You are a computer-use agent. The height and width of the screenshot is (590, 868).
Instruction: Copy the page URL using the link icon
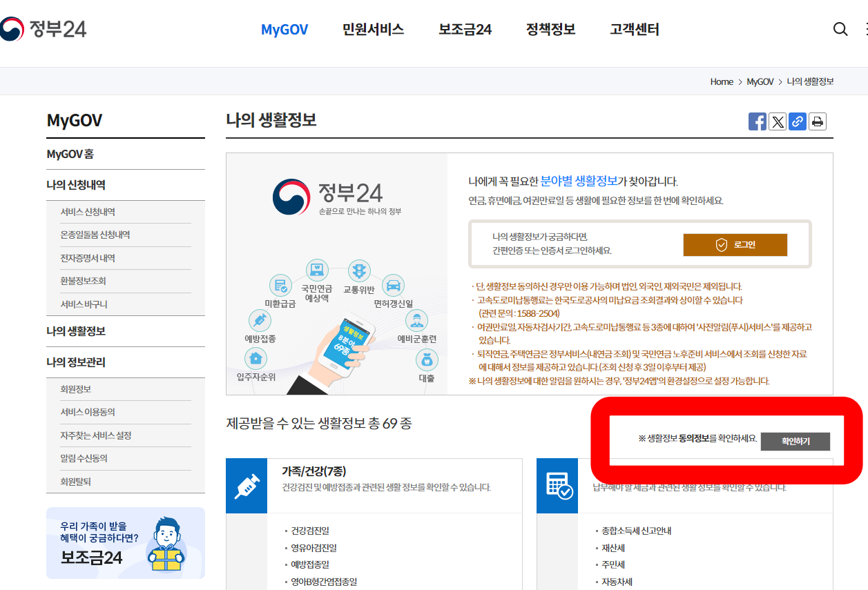point(798,121)
